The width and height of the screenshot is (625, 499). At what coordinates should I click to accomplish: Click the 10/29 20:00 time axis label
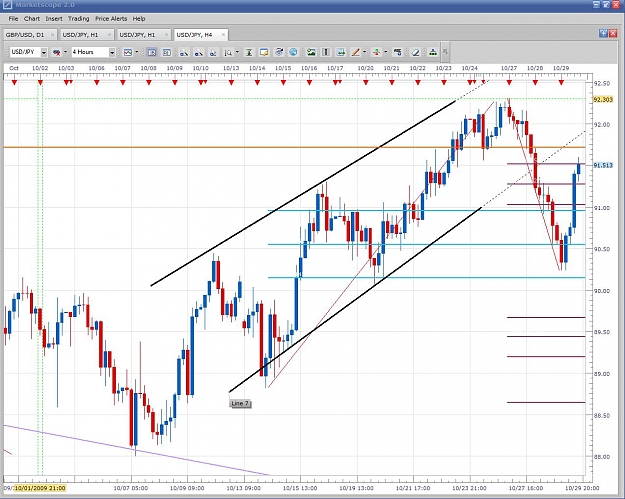coord(582,488)
